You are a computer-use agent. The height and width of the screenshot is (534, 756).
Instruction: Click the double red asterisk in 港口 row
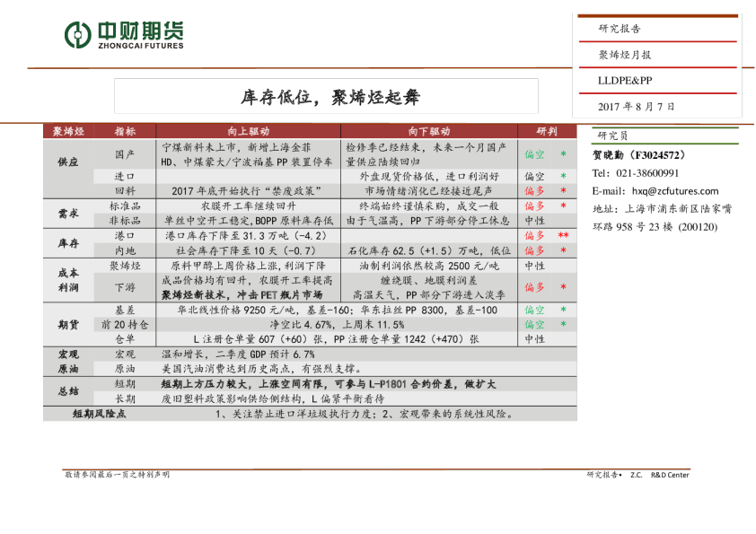(563, 235)
